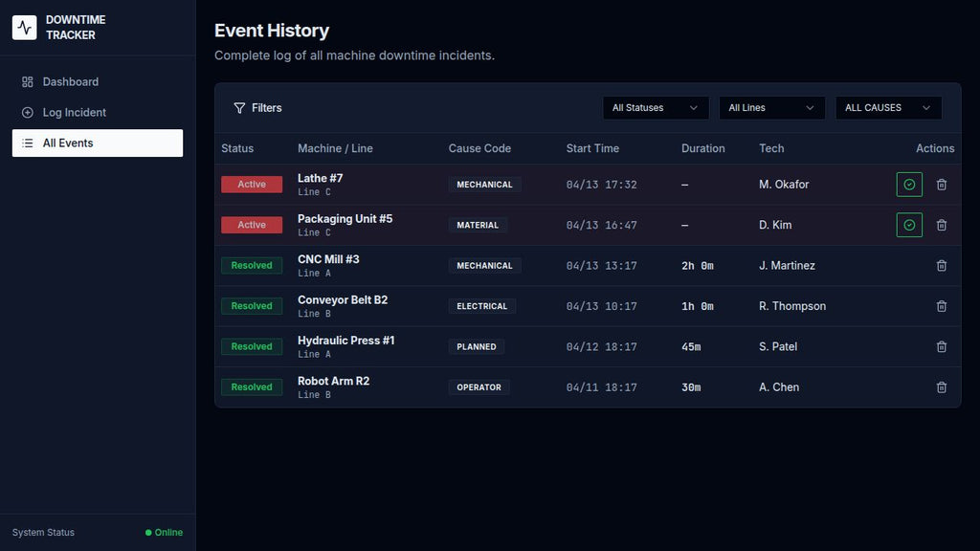The height and width of the screenshot is (551, 980).
Task: Click the Start Time column header
Action: [x=592, y=148]
